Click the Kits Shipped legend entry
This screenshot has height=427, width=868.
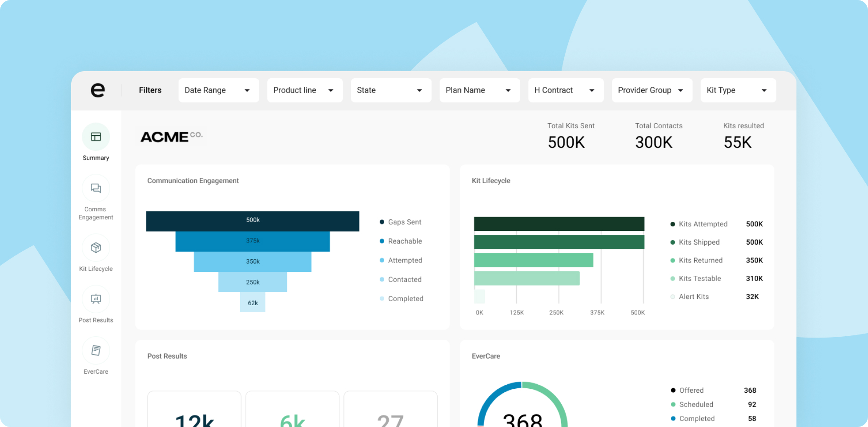click(x=695, y=242)
